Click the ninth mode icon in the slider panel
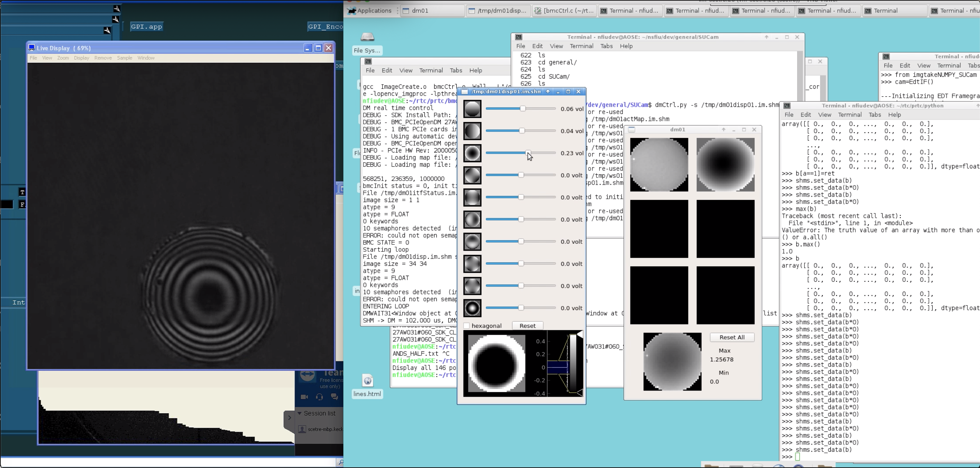 coord(472,286)
